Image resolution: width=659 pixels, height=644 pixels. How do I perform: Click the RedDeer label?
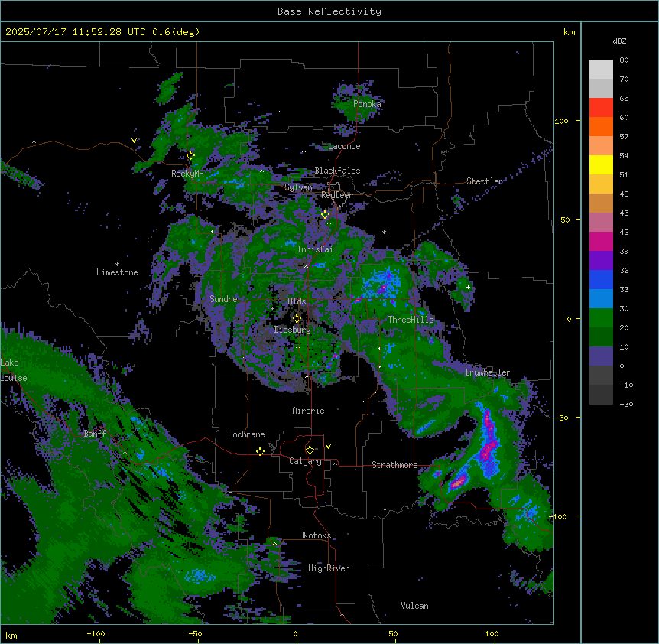coord(336,195)
